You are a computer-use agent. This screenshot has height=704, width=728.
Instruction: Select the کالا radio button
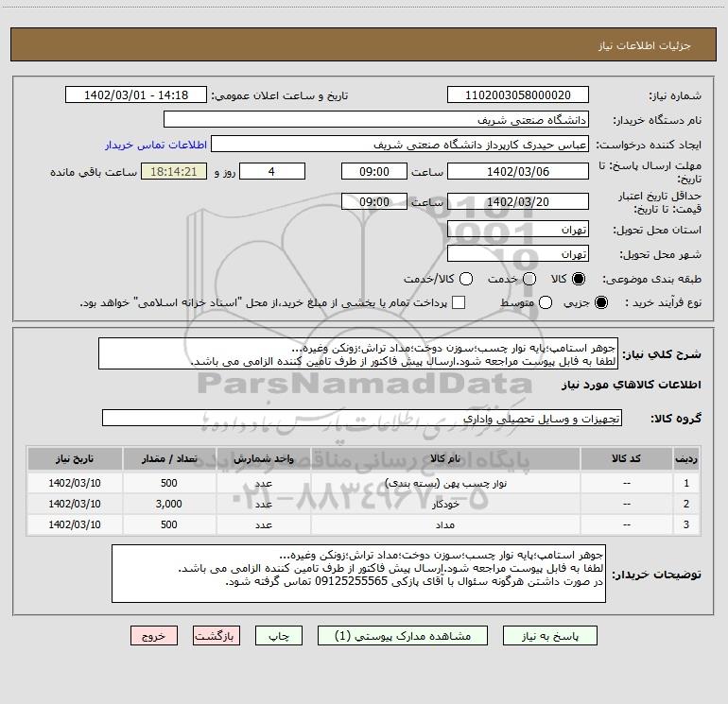578,279
